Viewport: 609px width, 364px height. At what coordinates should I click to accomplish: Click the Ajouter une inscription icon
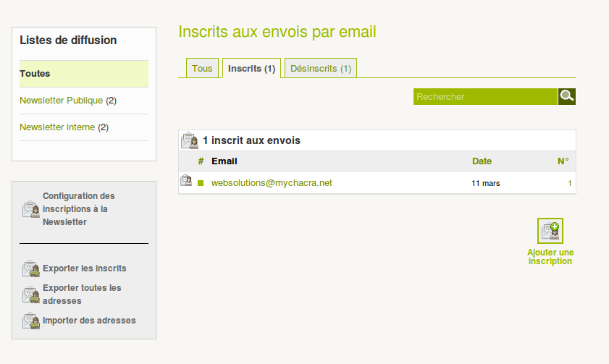(550, 231)
